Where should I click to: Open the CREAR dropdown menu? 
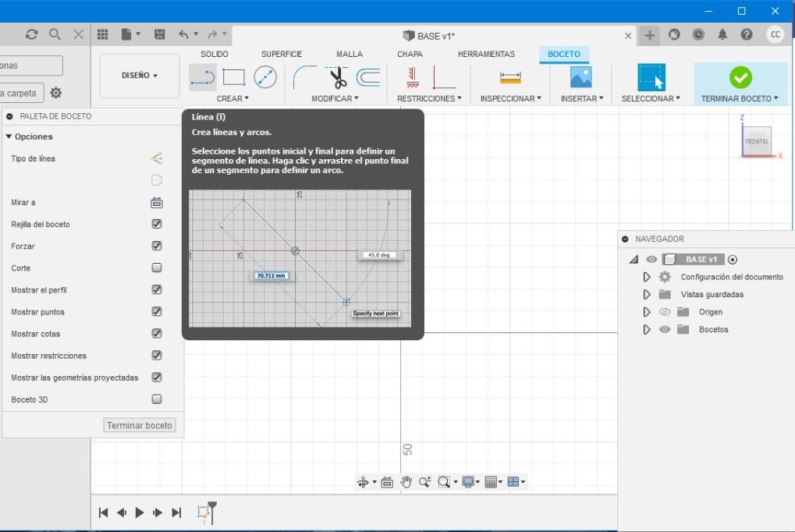point(232,98)
